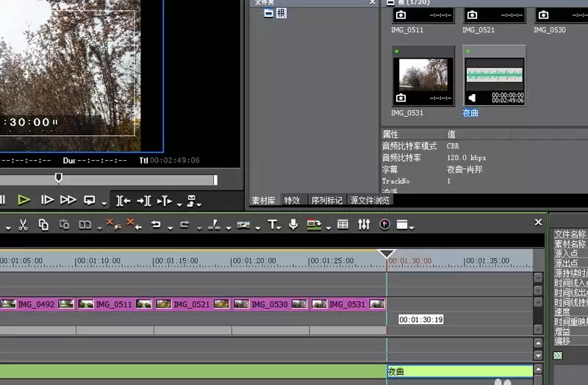Click the microphone voice-over icon
The image size is (588, 385).
pos(293,225)
